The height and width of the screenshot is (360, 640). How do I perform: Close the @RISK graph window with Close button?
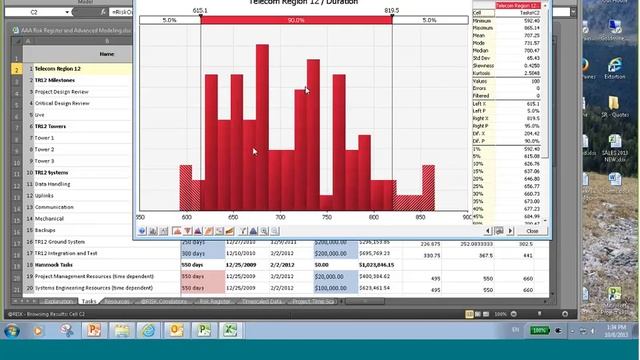pyautogui.click(x=532, y=231)
